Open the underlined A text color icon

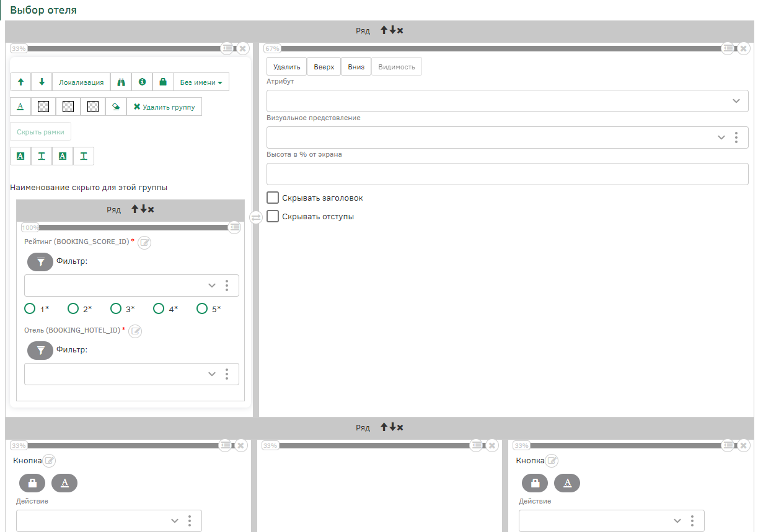(x=20, y=107)
